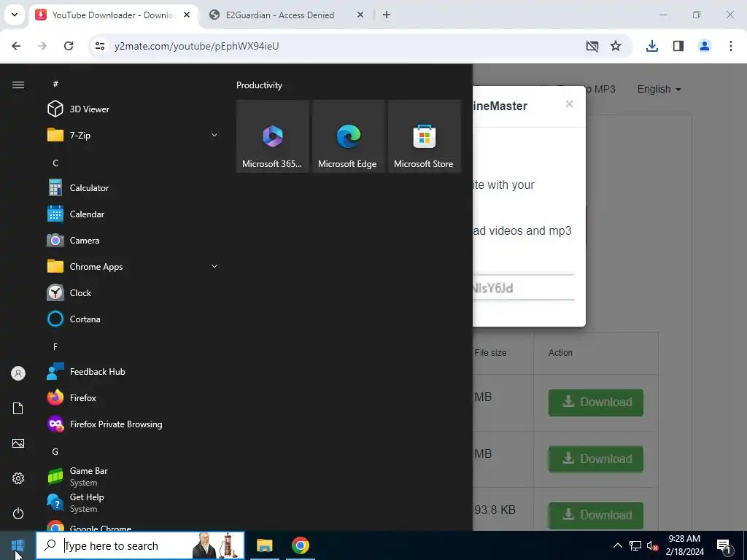Click the first Download button

point(595,402)
